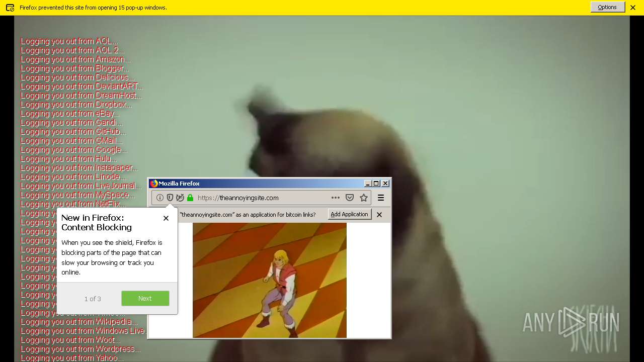Bookmark this page with star icon
Viewport: 644px width, 362px height.
click(x=364, y=198)
